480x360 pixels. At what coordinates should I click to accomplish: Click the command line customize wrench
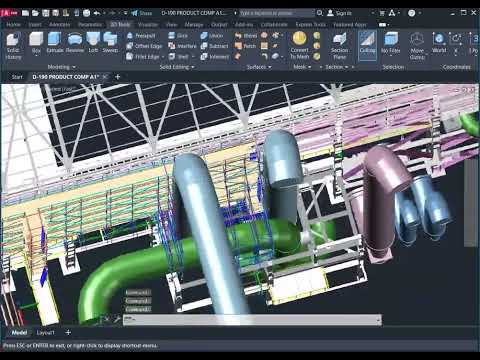pos(117,319)
